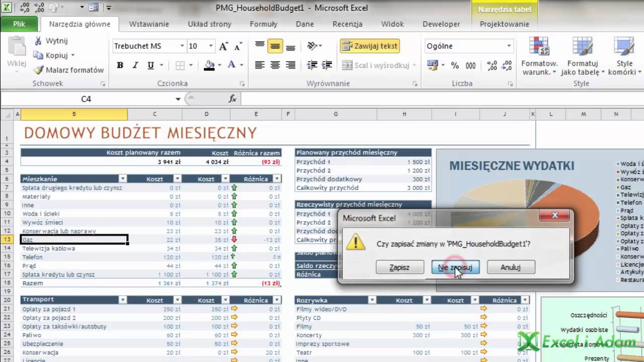Click the increase indent icon

pyautogui.click(x=327, y=65)
